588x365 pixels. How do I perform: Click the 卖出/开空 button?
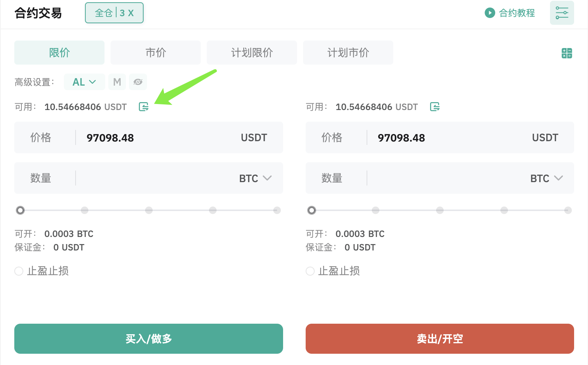click(440, 339)
